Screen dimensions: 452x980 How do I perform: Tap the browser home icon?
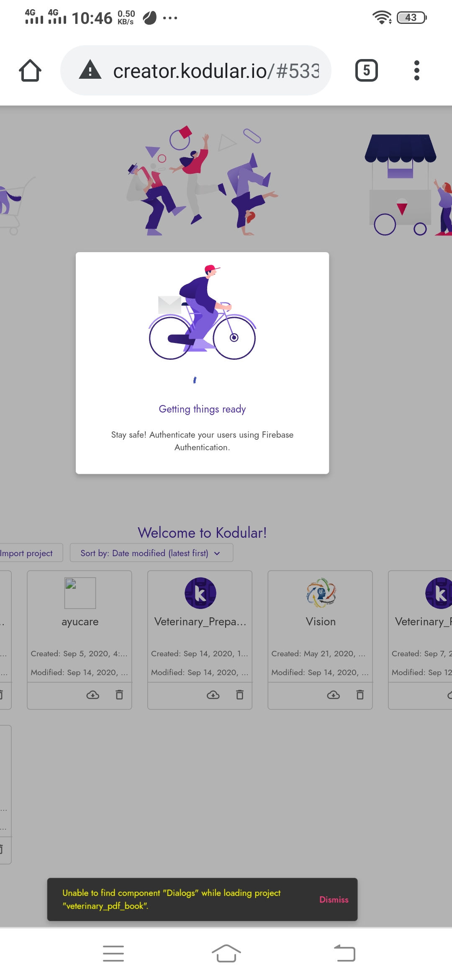click(30, 70)
